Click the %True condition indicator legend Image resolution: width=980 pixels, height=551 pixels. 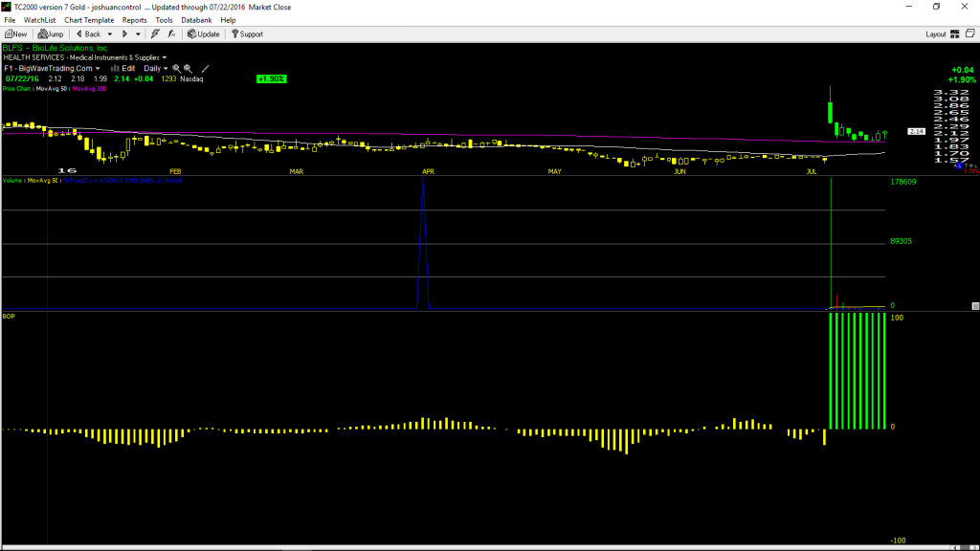(x=122, y=181)
